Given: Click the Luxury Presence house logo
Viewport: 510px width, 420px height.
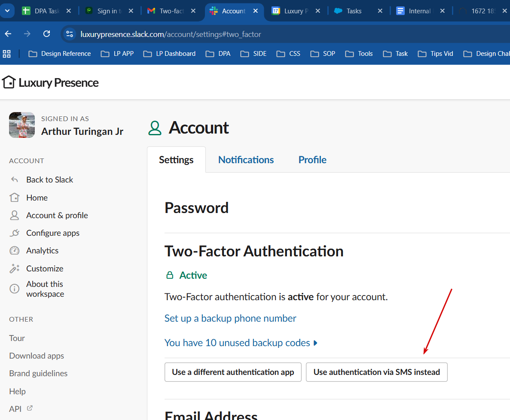Looking at the screenshot, I should pyautogui.click(x=9, y=82).
